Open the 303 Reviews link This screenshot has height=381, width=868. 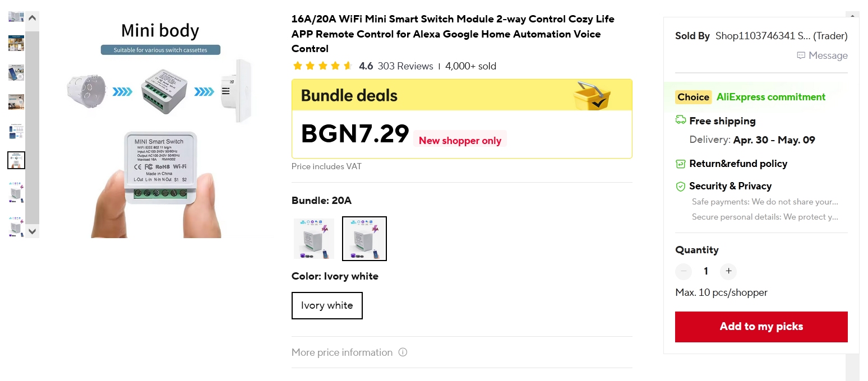[x=405, y=66]
